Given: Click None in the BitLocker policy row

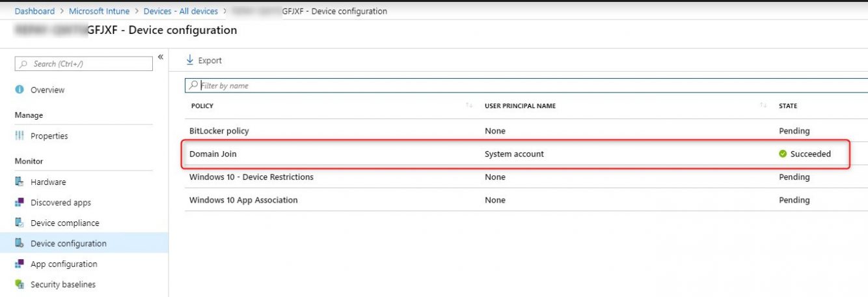Looking at the screenshot, I should pos(495,131).
